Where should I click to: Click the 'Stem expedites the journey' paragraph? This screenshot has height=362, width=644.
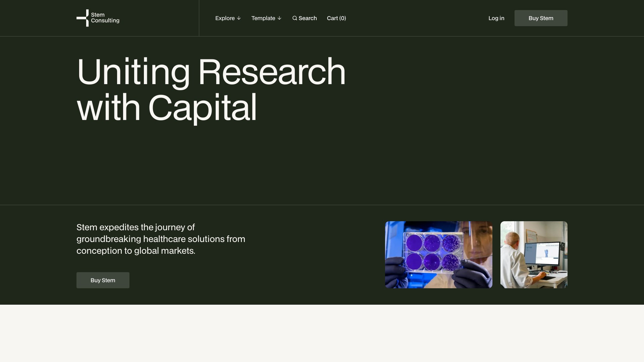pos(161,239)
